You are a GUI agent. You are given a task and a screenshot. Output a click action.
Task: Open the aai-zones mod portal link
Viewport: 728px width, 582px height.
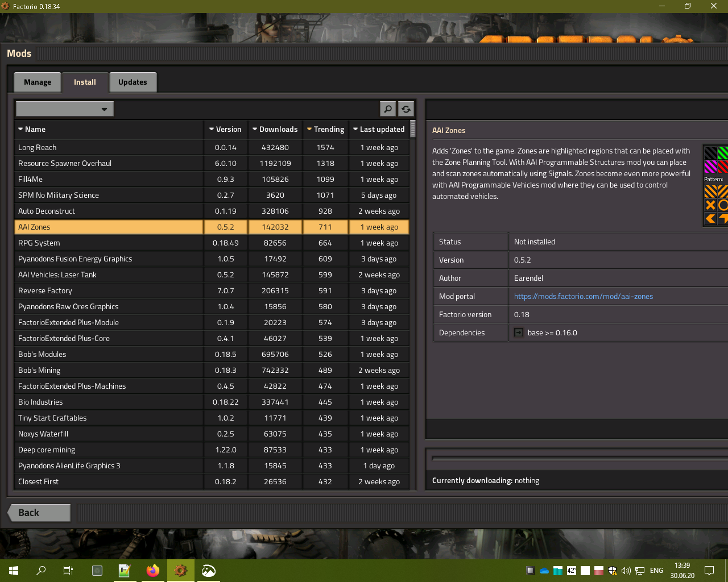584,296
